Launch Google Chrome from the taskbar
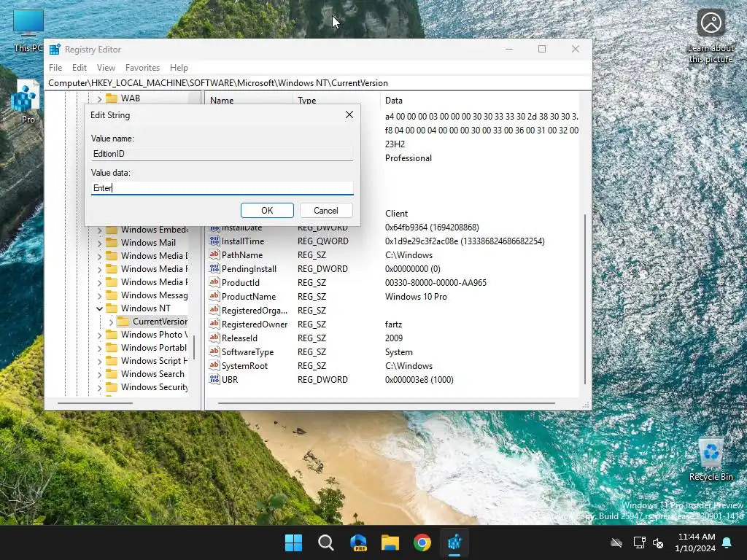The height and width of the screenshot is (560, 747). [x=422, y=542]
